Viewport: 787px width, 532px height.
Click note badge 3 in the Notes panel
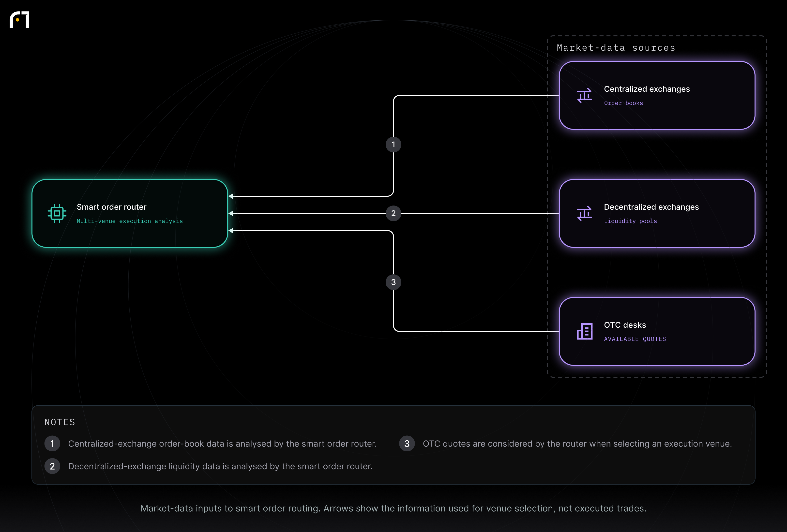pos(407,444)
